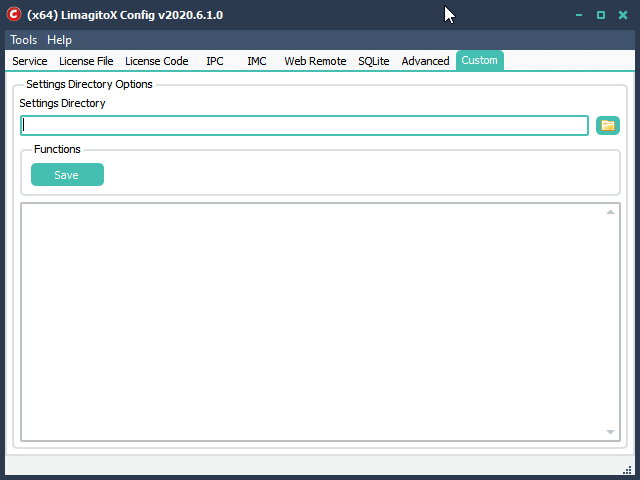Click the log scrollbar up arrow
The image size is (640, 480).
pyautogui.click(x=610, y=212)
